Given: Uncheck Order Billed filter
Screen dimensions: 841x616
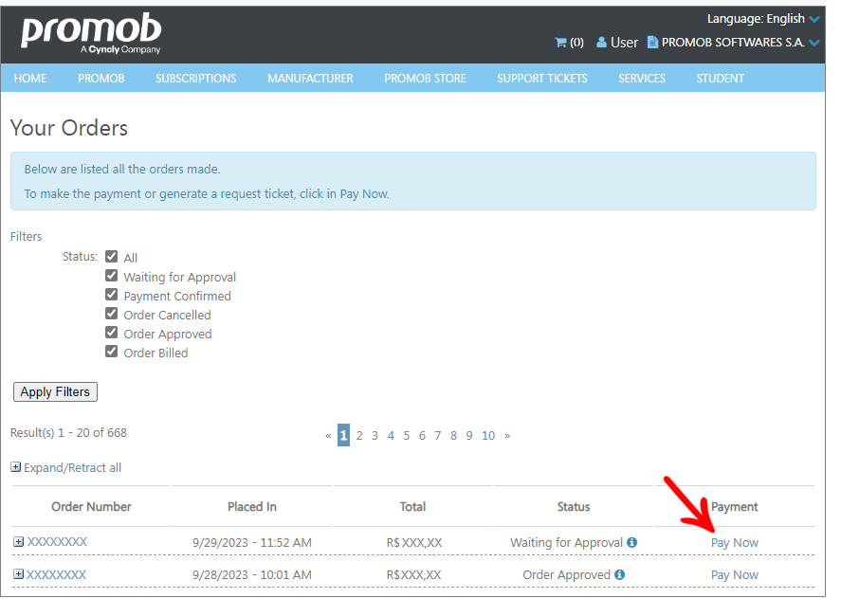Looking at the screenshot, I should [x=111, y=352].
